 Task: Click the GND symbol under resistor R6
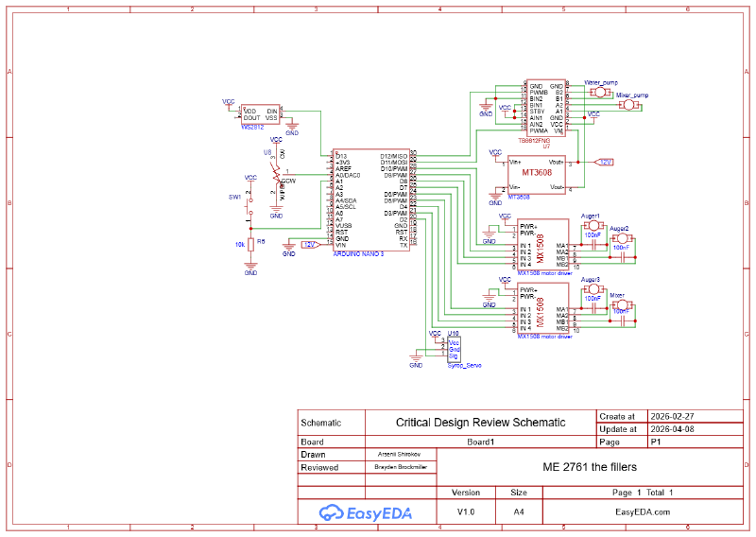[250, 267]
